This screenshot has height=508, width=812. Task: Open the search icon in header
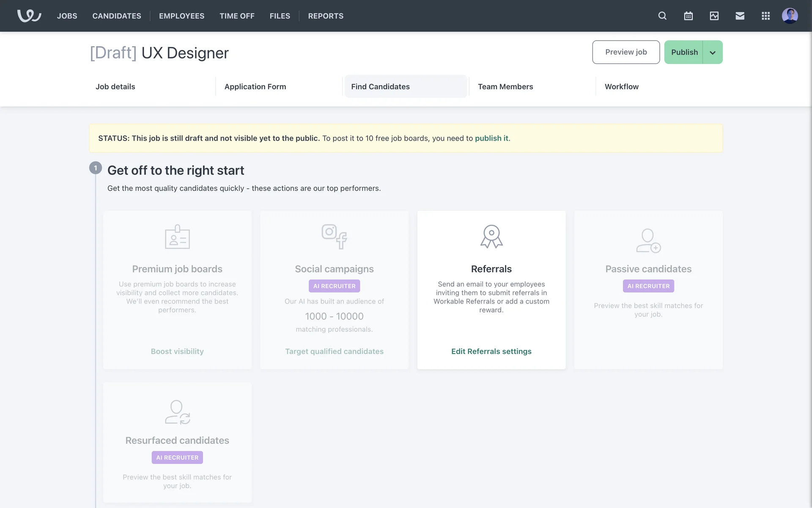tap(662, 16)
